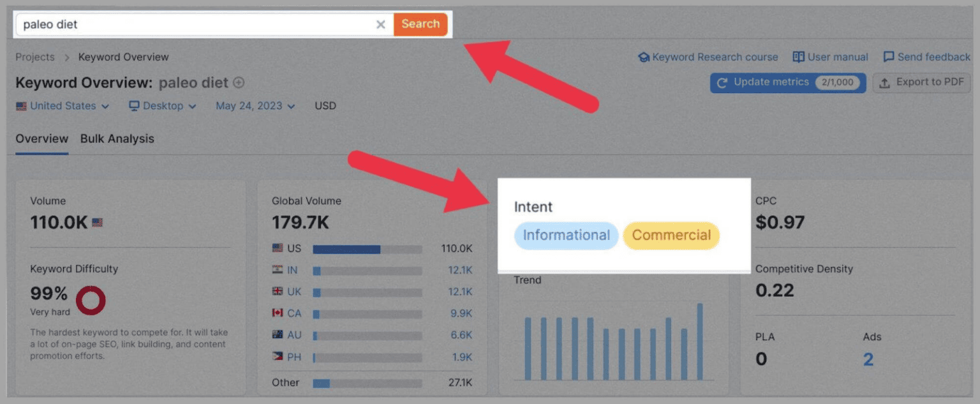This screenshot has width=980, height=404.
Task: Select the Overview tab
Action: [x=41, y=138]
